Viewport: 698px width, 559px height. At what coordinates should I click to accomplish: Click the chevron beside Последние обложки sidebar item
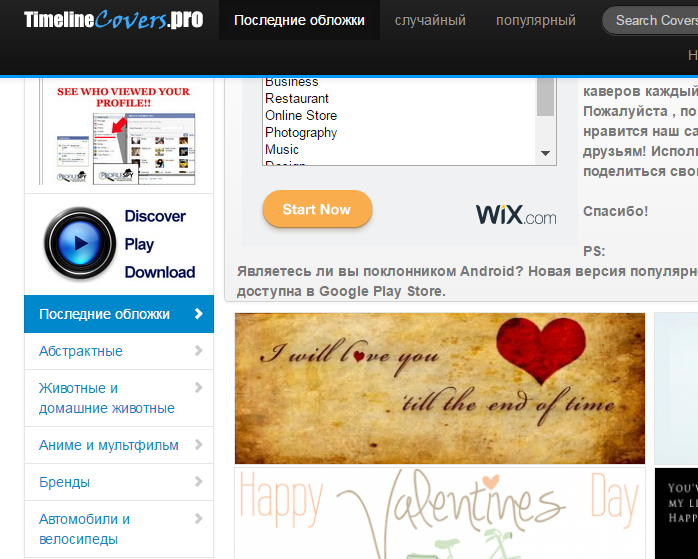click(199, 314)
